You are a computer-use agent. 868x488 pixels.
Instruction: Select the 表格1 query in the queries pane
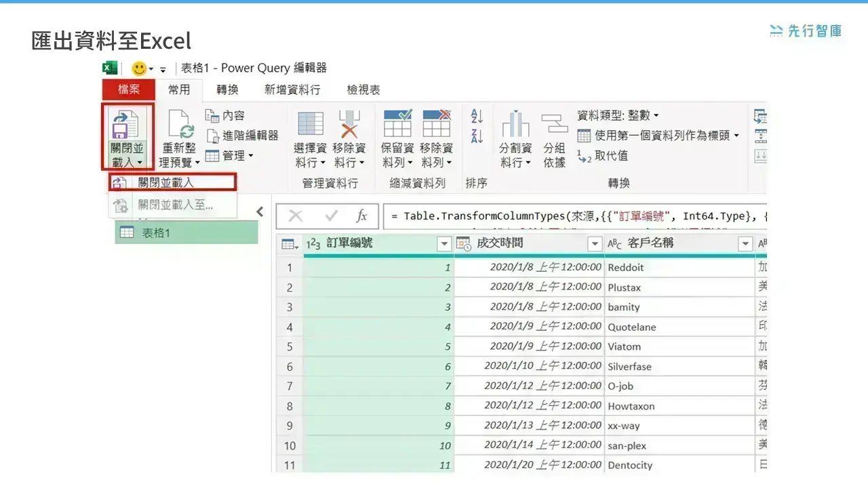tap(186, 233)
